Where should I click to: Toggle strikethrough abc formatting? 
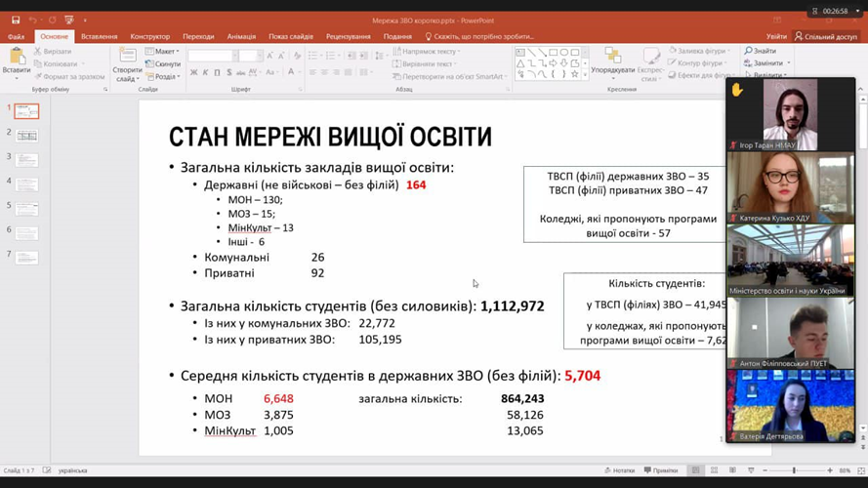click(240, 72)
